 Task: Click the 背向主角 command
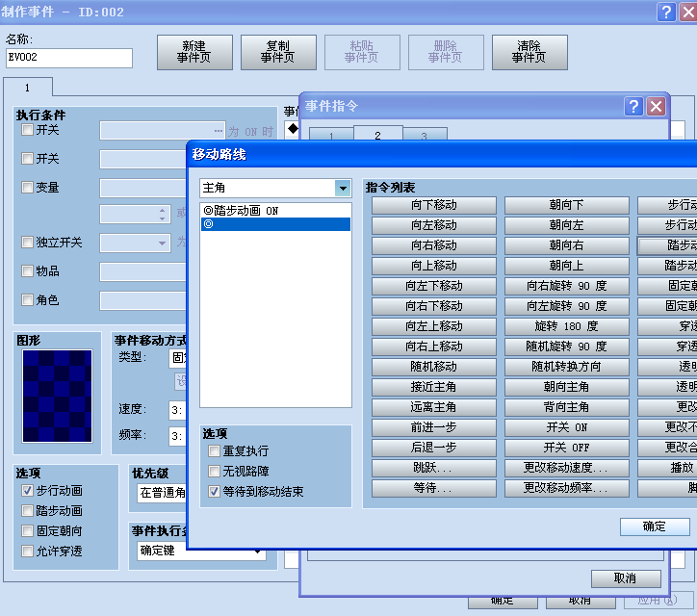pos(567,407)
